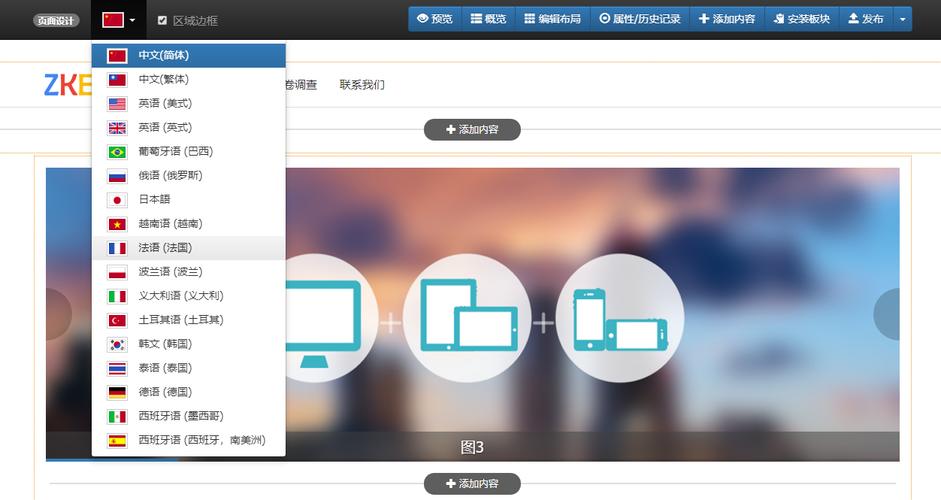This screenshot has width=941, height=500.
Task: Select 越南语 (越南) text entry
Action: point(170,223)
